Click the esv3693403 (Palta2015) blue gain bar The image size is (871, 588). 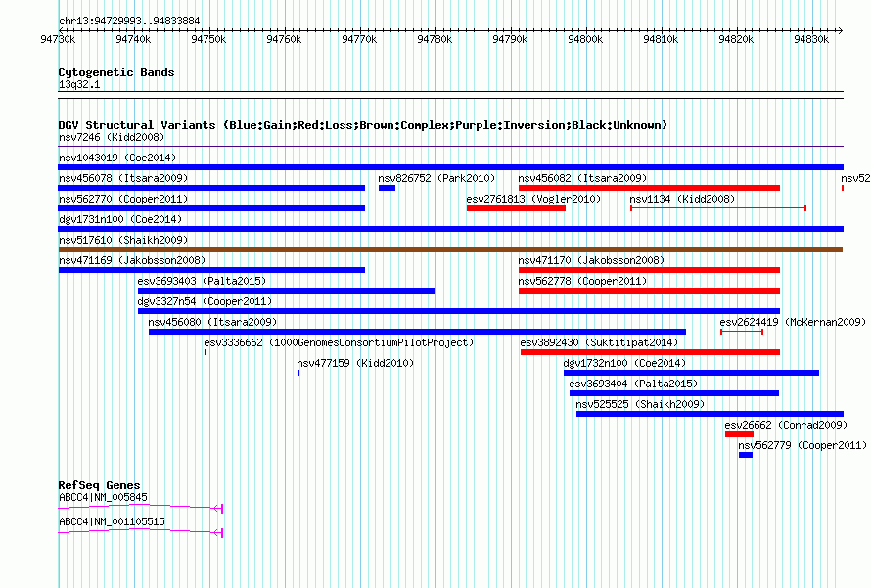(287, 291)
